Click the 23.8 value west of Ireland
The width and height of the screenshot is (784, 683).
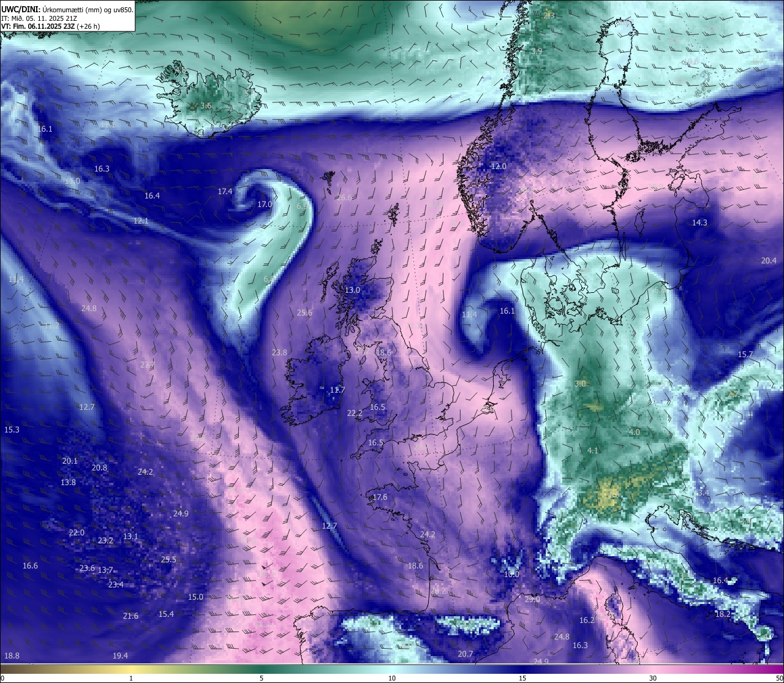[279, 353]
